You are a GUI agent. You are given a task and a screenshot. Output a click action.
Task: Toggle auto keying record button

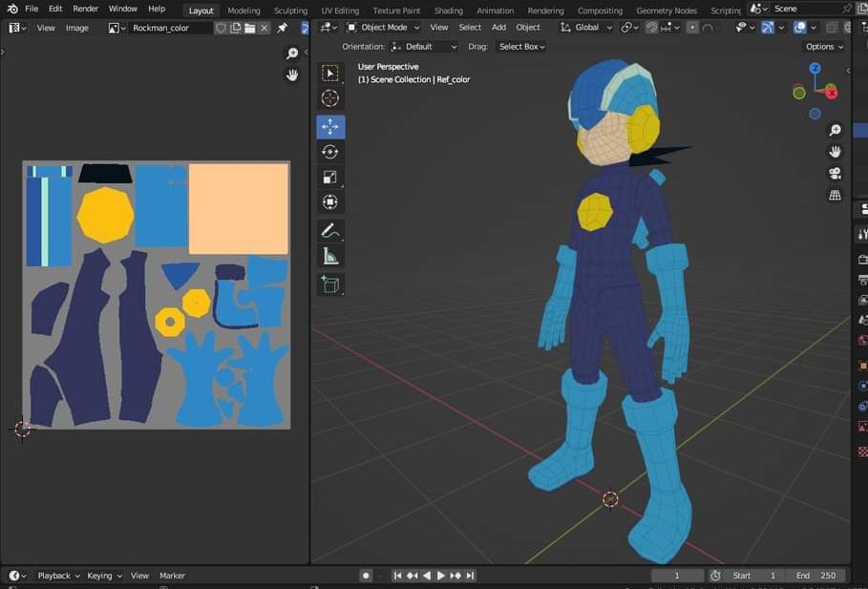366,576
